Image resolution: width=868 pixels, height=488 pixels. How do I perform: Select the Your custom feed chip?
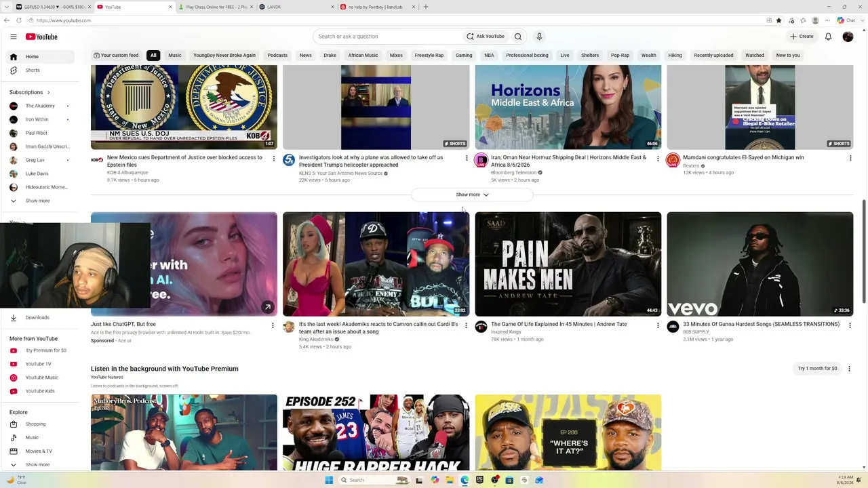tap(116, 56)
